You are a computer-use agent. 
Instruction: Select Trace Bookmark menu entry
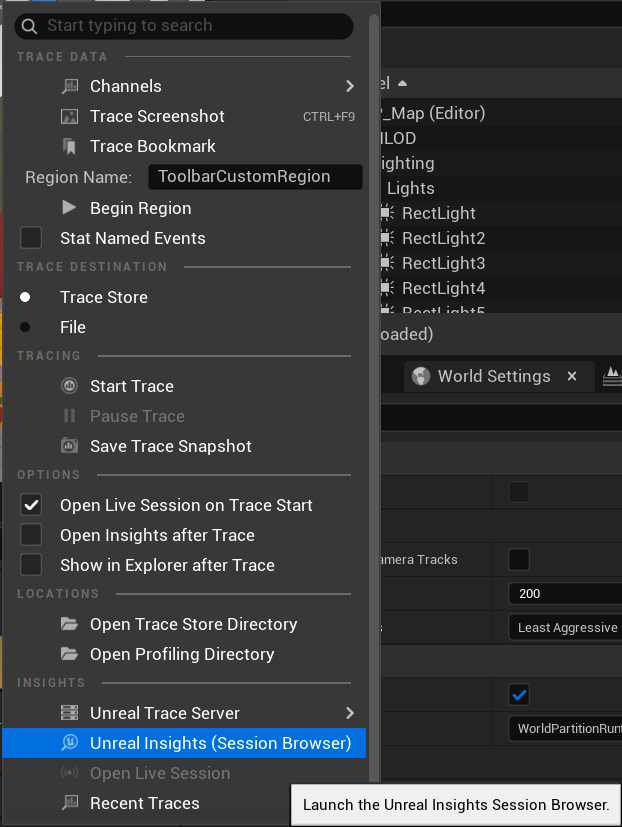(x=184, y=146)
